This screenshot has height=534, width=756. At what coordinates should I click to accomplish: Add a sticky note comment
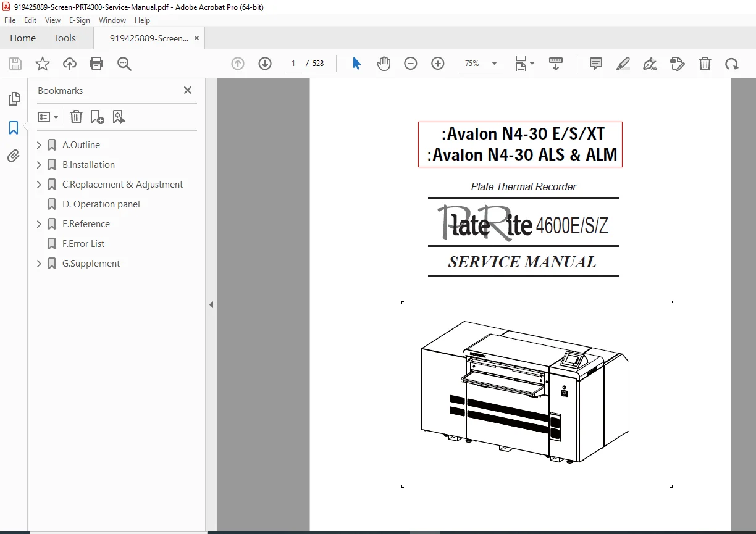tap(596, 64)
